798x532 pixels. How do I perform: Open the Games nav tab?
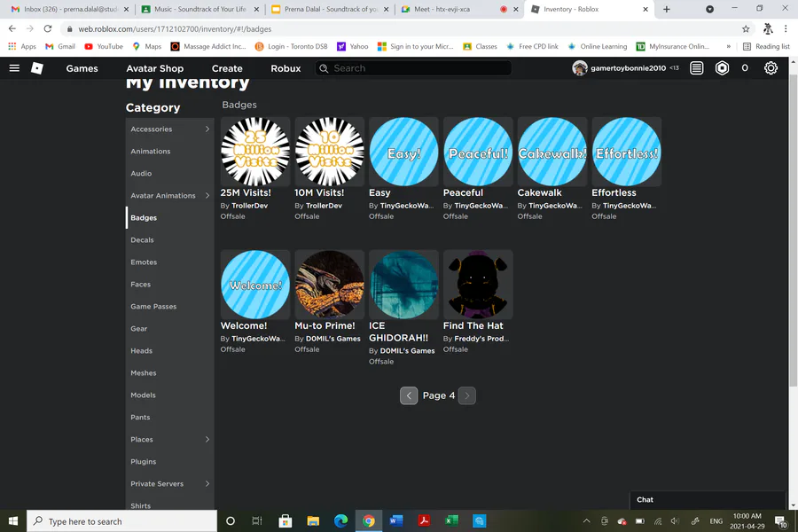pos(82,68)
